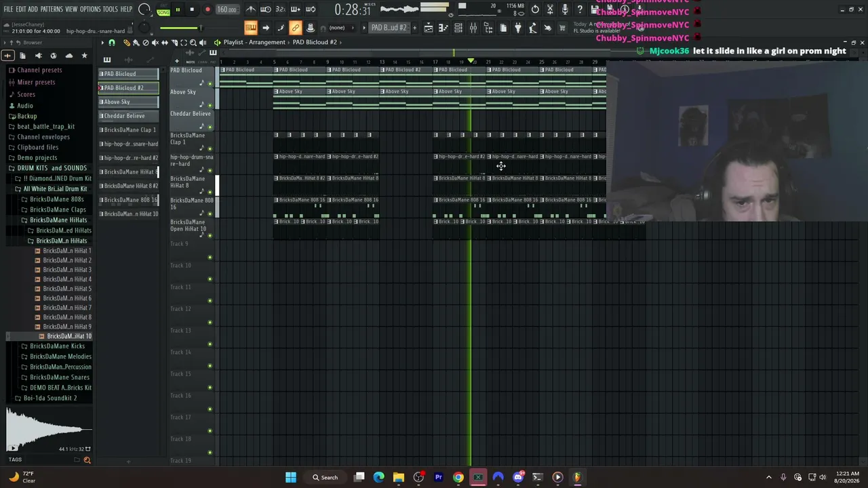Expand the BricksDaMane Kicks folder
The width and height of the screenshot is (868, 488).
click(x=52, y=346)
